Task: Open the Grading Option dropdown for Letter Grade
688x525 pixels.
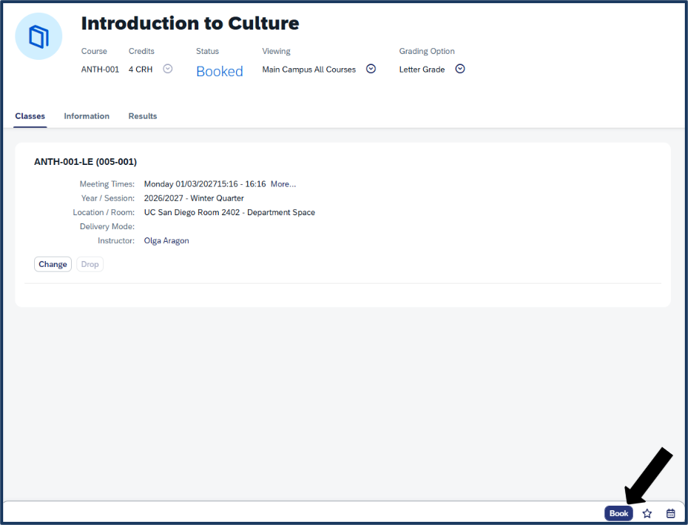Action: click(460, 69)
